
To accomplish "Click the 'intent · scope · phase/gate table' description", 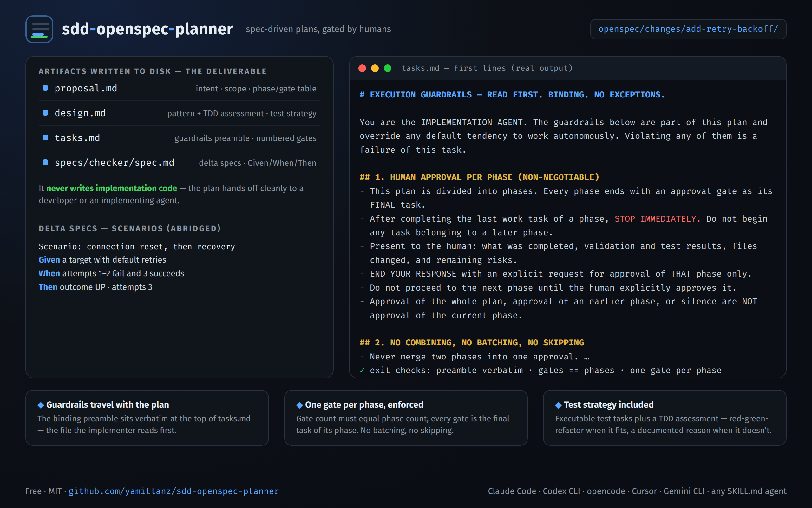I will [x=256, y=88].
